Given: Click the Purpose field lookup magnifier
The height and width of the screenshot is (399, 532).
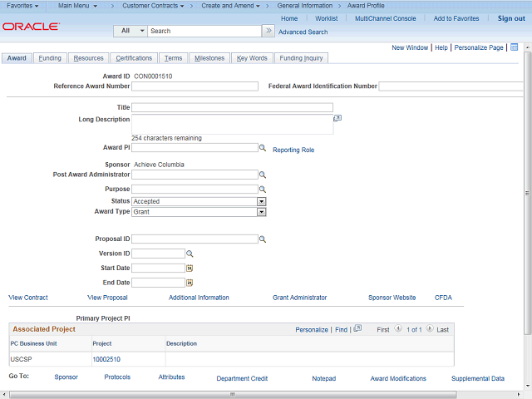Looking at the screenshot, I should coord(262,190).
